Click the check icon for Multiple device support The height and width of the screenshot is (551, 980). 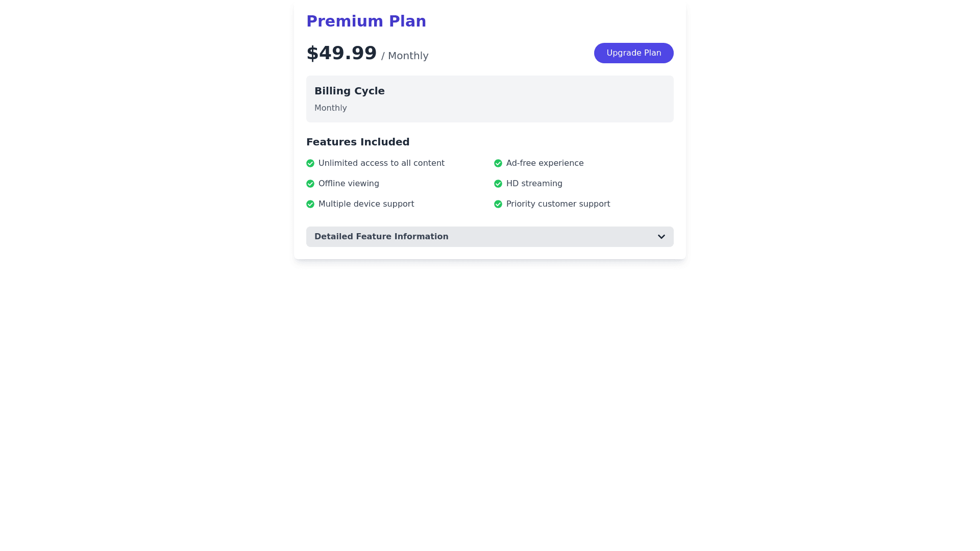310,204
